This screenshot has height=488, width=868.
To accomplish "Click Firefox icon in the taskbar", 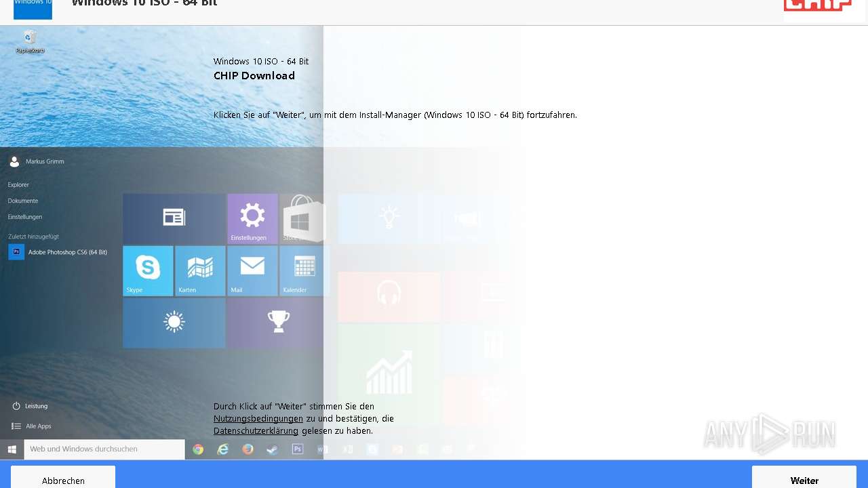I will [x=248, y=449].
